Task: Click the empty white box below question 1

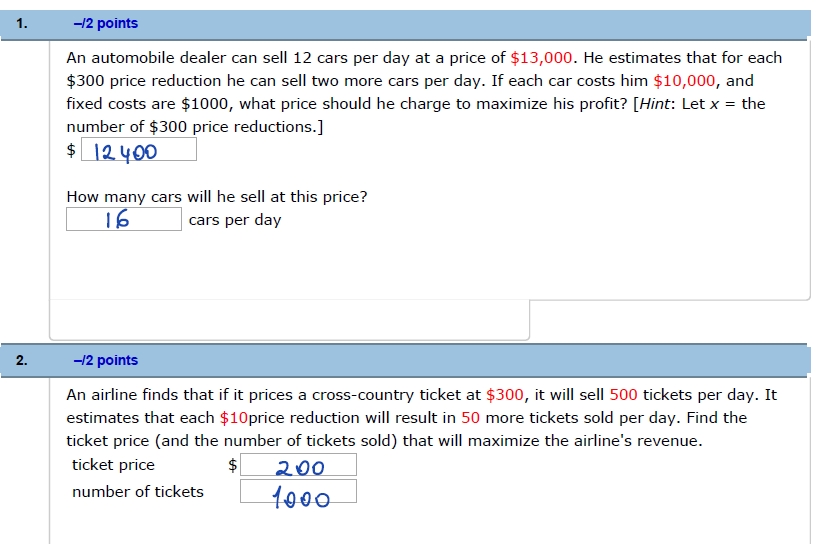Action: (x=289, y=319)
